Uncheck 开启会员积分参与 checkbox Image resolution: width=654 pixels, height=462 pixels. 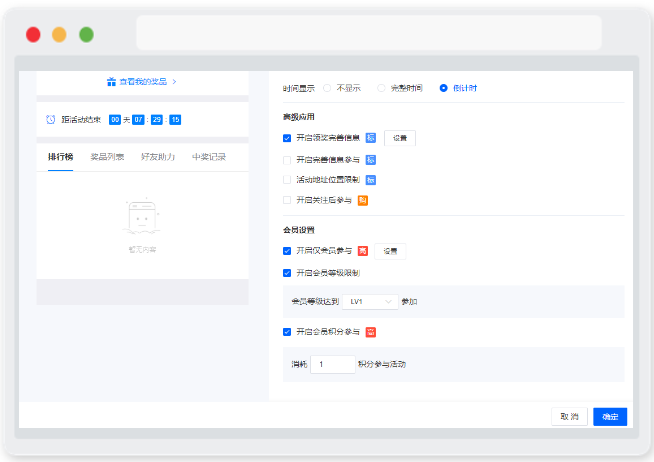click(287, 332)
